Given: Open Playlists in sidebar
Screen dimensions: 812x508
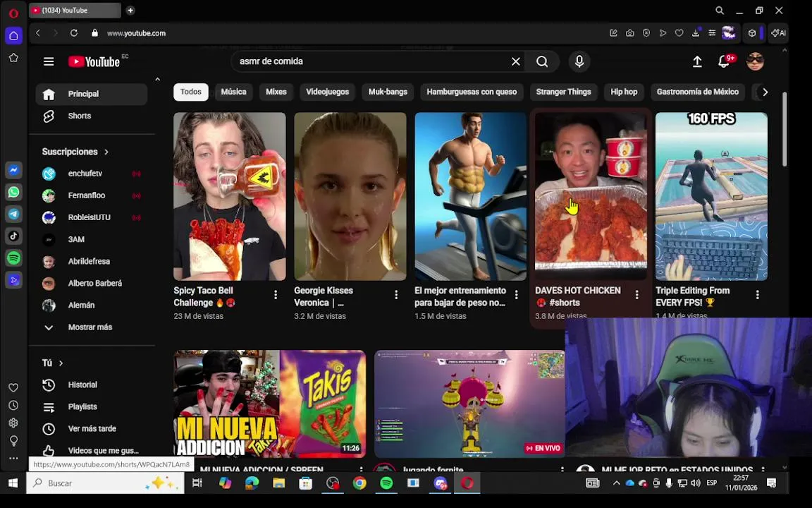Looking at the screenshot, I should coord(92,407).
